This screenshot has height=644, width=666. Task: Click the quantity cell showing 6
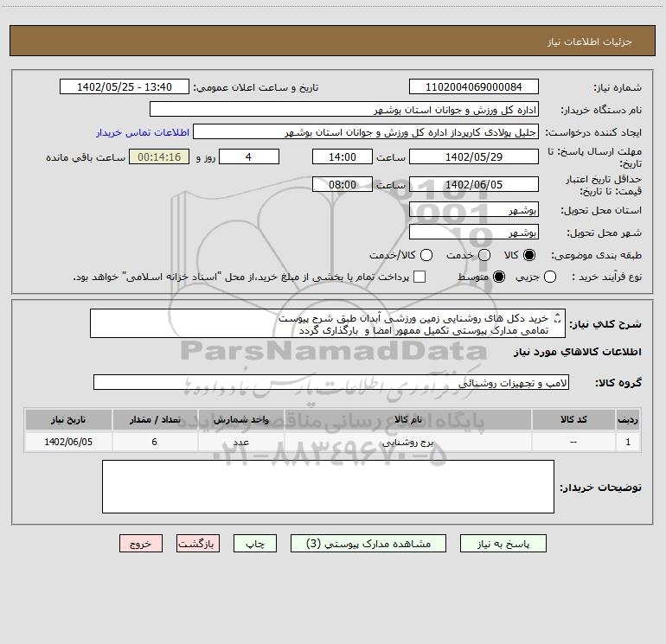point(155,442)
